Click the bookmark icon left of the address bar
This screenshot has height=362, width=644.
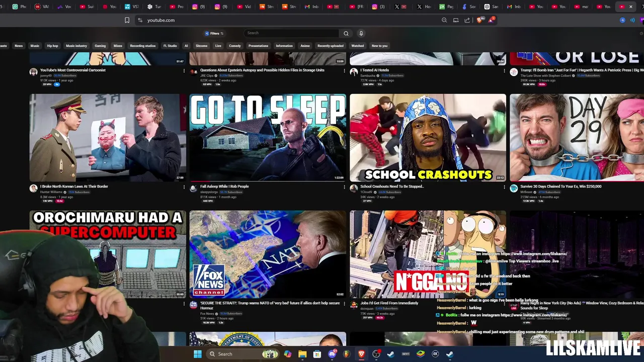127,20
